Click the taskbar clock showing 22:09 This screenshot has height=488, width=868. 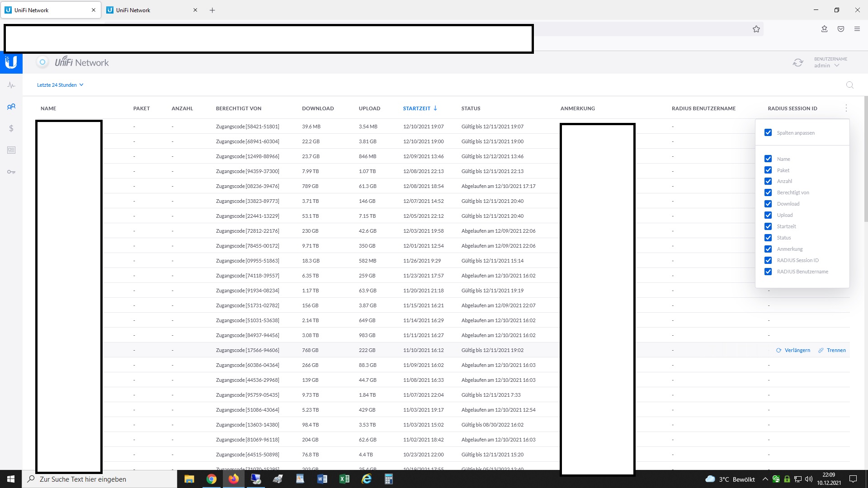tap(829, 479)
